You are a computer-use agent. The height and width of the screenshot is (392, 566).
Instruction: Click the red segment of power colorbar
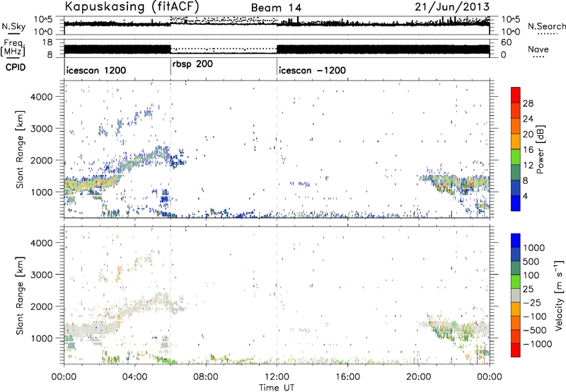pos(516,95)
